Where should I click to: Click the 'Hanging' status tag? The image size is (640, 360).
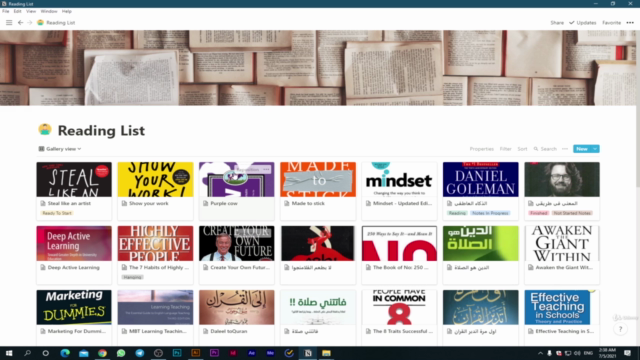click(x=132, y=277)
